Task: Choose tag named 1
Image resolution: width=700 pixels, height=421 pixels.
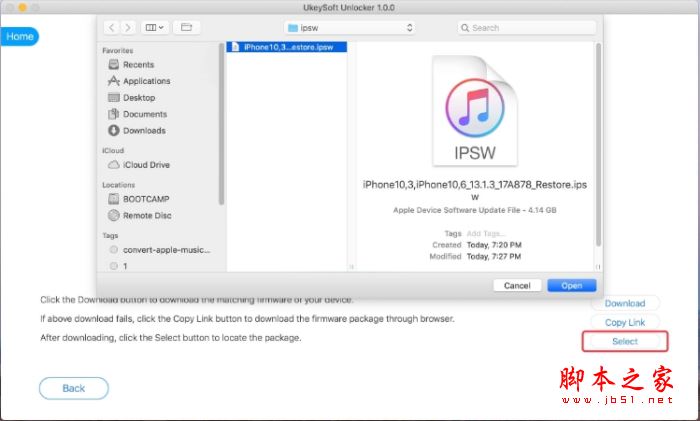Action: [125, 266]
